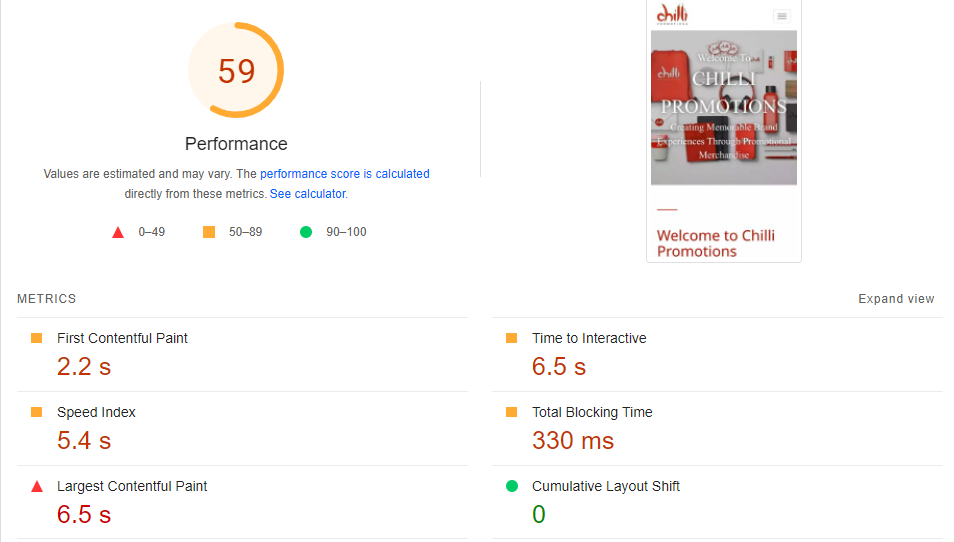The image size is (954, 542).
Task: Expand the Largest Contentful Paint metric row
Action: (x=243, y=502)
